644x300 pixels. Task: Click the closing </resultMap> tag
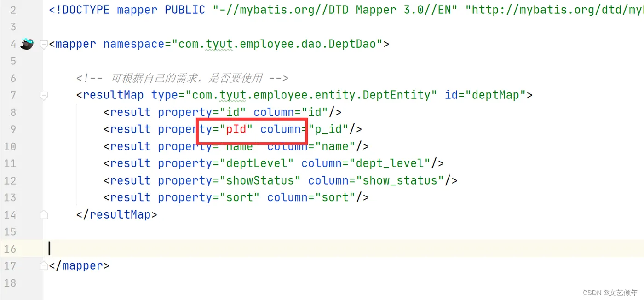tap(117, 214)
